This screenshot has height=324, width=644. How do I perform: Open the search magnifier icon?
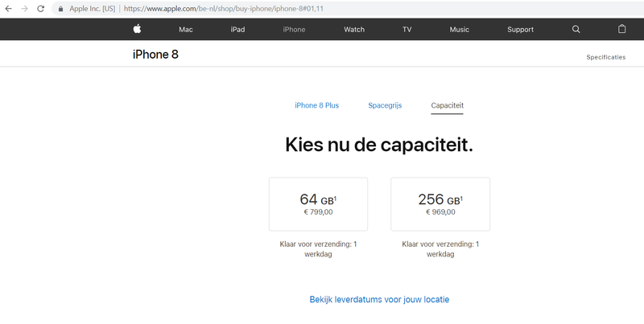[576, 29]
